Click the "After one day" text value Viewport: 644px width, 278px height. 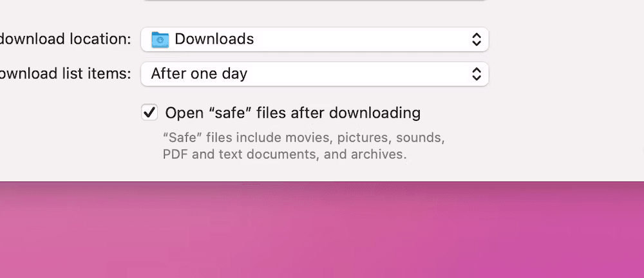click(x=199, y=74)
